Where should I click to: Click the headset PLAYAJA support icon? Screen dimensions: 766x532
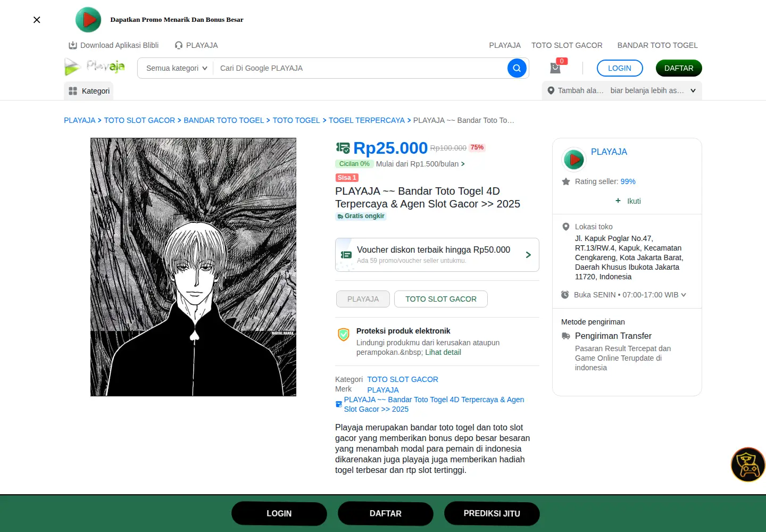coord(179,45)
